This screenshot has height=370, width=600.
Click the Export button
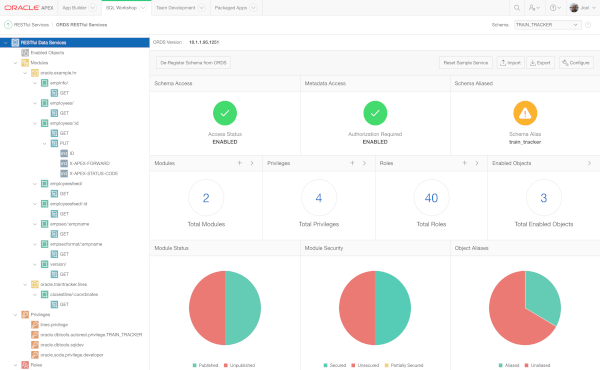tap(540, 63)
